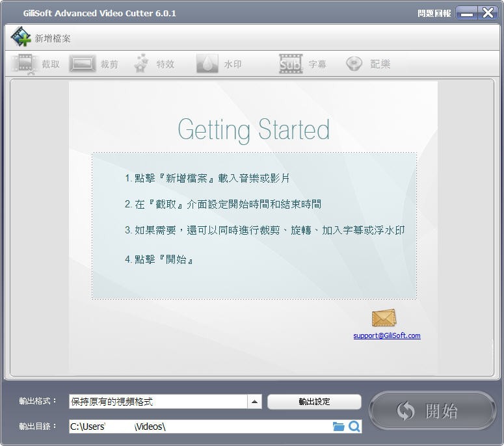Viewport: 504px width, 446px height.
Task: Open the 特效 effects tool
Action: pos(154,64)
